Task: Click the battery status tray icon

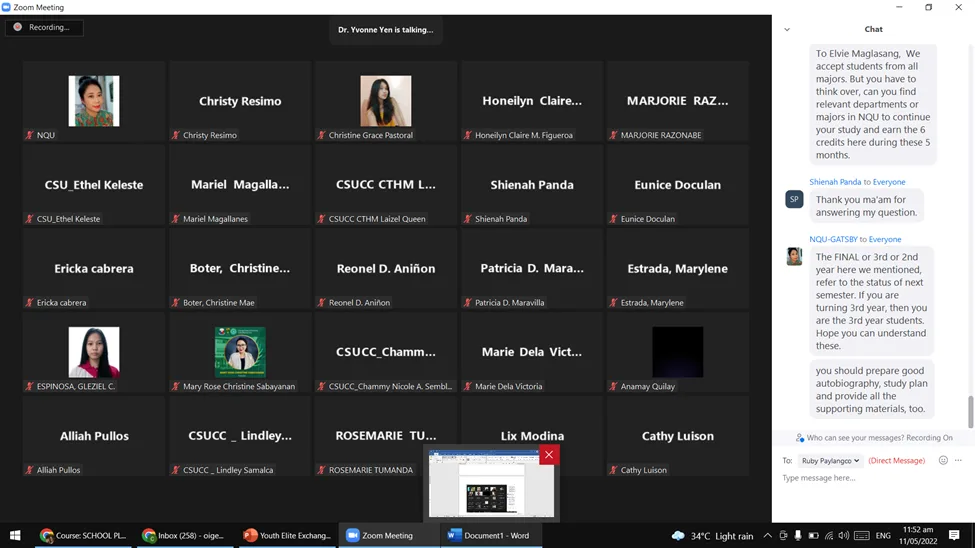Action: click(813, 536)
